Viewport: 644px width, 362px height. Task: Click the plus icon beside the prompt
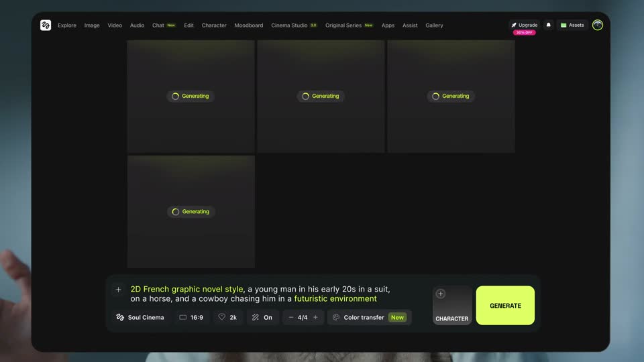click(x=118, y=290)
